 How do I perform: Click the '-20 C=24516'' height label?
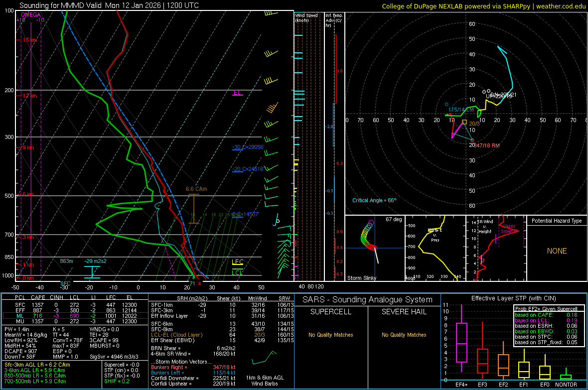[x=248, y=169]
